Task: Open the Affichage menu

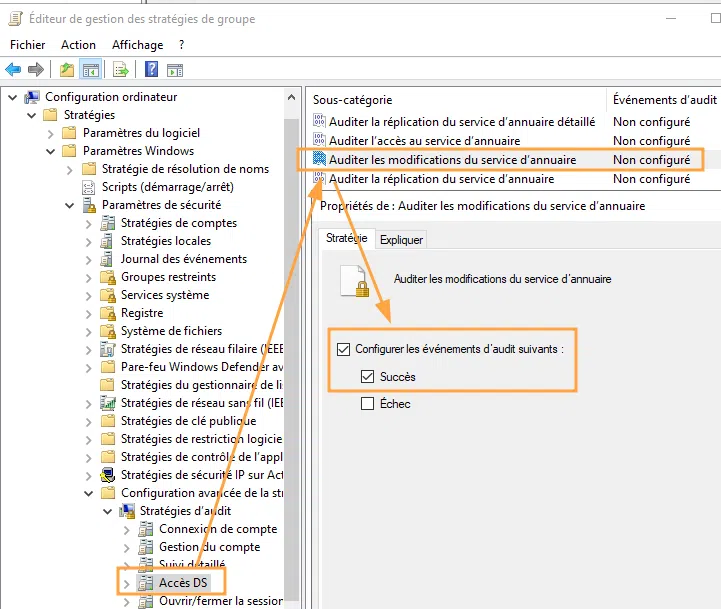Action: click(x=137, y=45)
